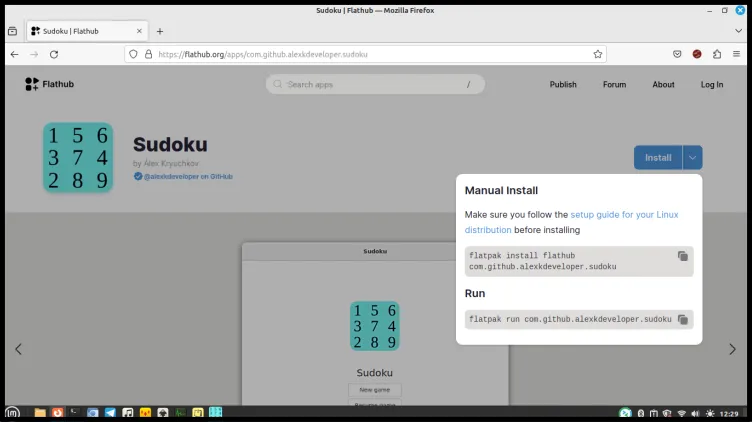Open the Linux Mint start menu
Image resolution: width=752 pixels, height=422 pixels.
[12, 412]
